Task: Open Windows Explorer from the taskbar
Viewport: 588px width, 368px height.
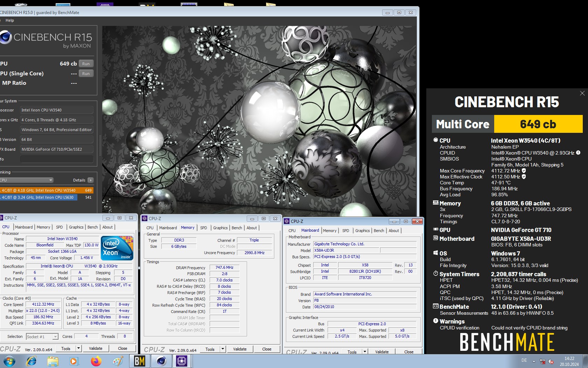Action: [x=53, y=361]
